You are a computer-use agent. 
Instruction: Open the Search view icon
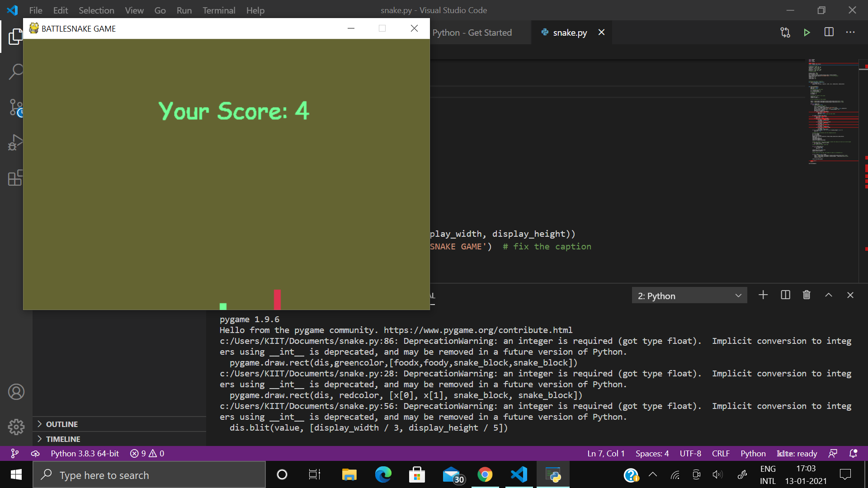pyautogui.click(x=15, y=72)
